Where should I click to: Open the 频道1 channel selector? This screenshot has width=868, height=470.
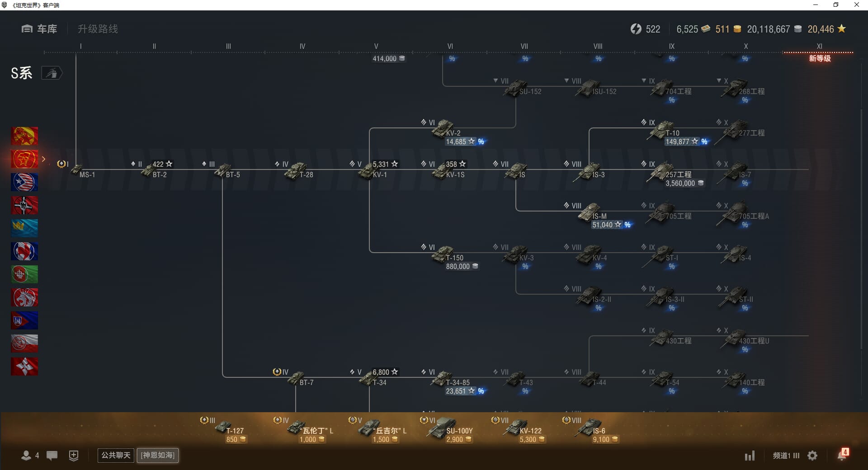click(786, 456)
